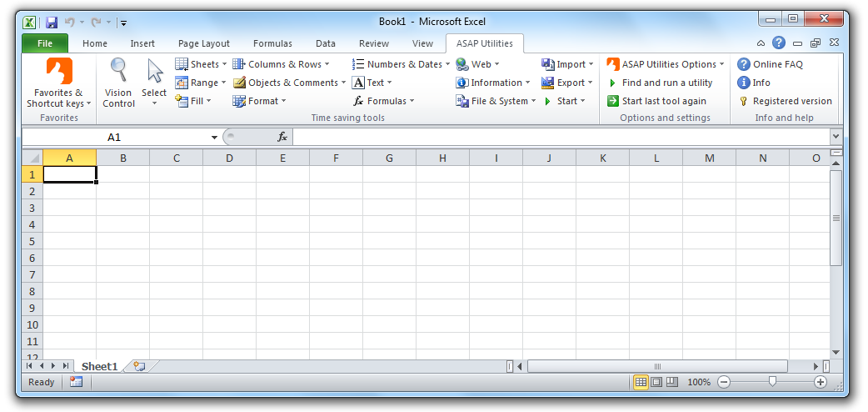Viewport: 868px width, 412px height.
Task: Click Registered version key icon
Action: 743,101
